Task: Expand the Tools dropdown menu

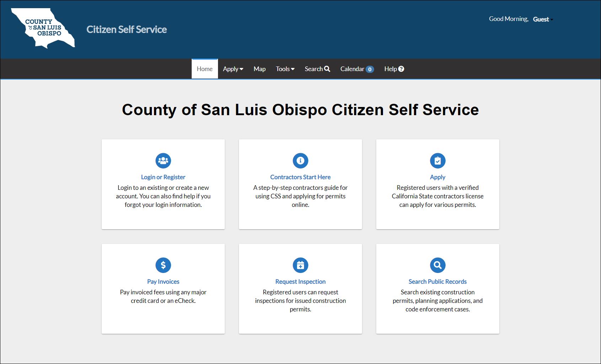Action: (x=285, y=69)
